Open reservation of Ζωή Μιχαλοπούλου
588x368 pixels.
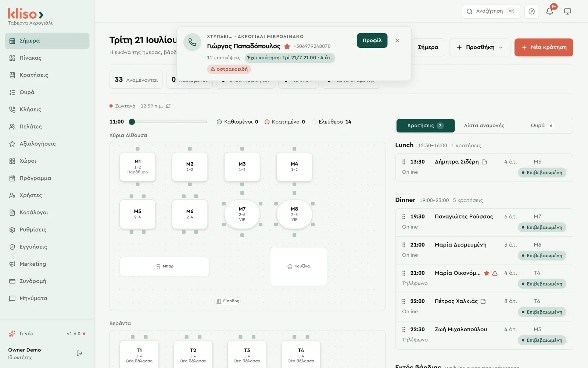point(484,335)
